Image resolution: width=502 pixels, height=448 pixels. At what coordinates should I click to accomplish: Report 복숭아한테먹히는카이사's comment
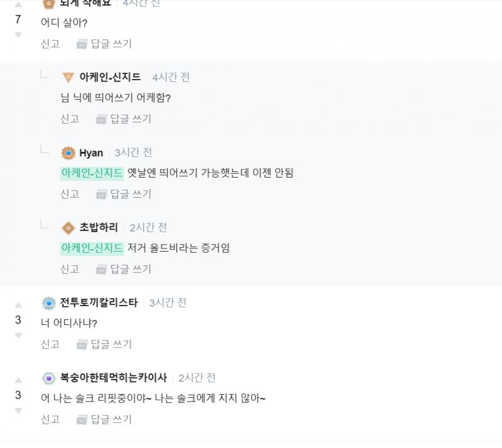pyautogui.click(x=50, y=419)
